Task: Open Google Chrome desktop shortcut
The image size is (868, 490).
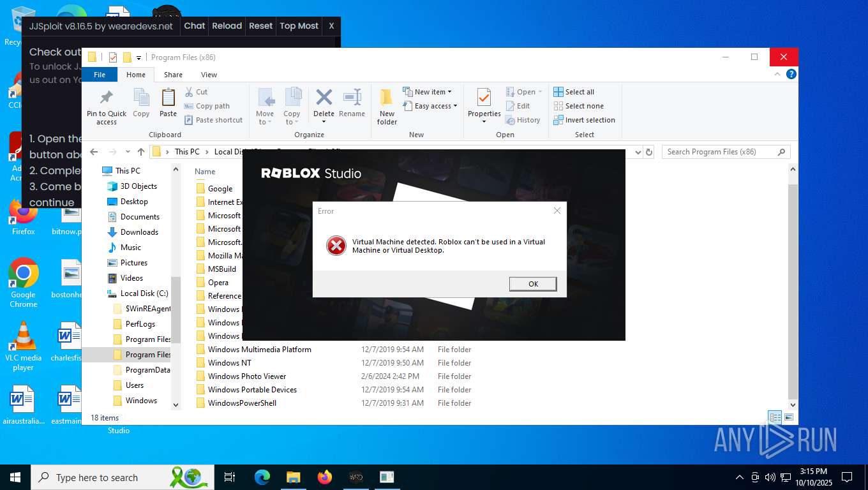Action: 24,283
